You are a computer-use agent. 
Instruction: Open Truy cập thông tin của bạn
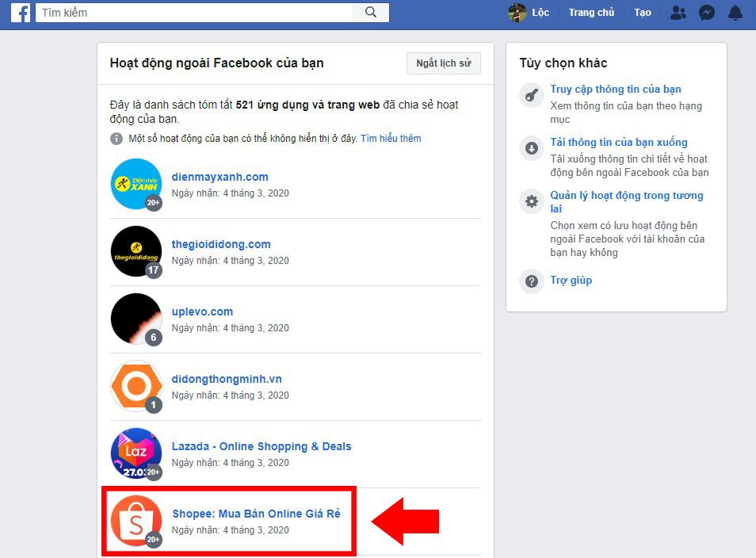616,90
